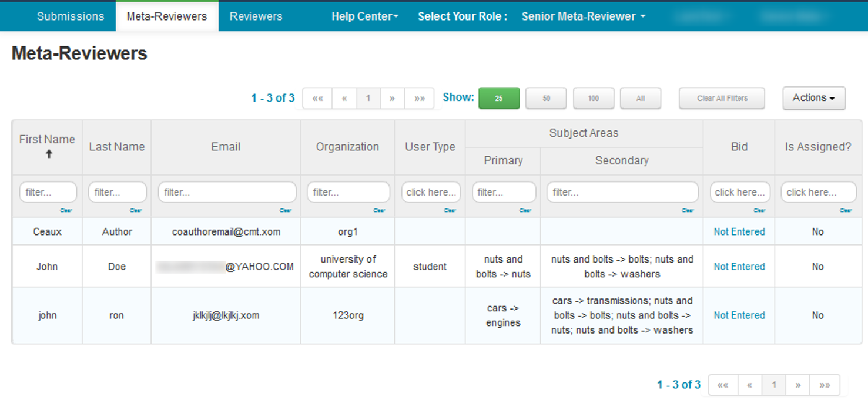Show 100 rows per page
The width and height of the screenshot is (868, 417).
click(594, 99)
